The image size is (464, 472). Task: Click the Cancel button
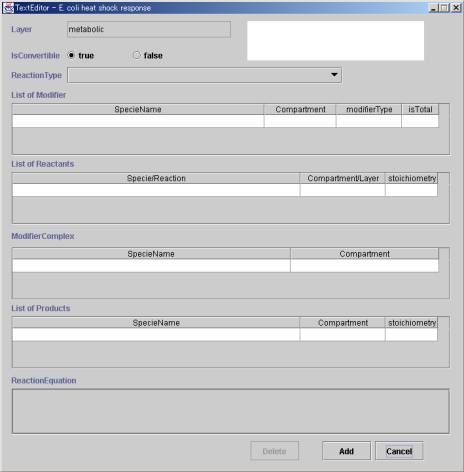pos(399,451)
